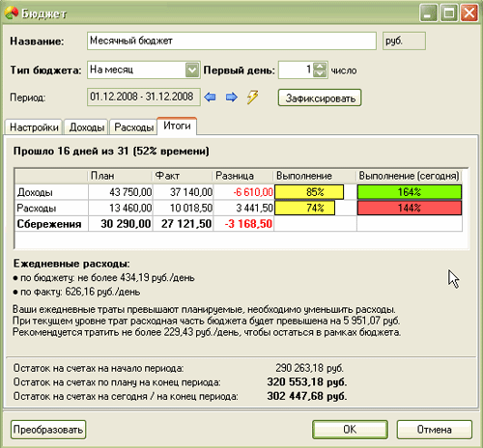Confirm with the OK button
Screen dimensions: 483x448
click(350, 430)
